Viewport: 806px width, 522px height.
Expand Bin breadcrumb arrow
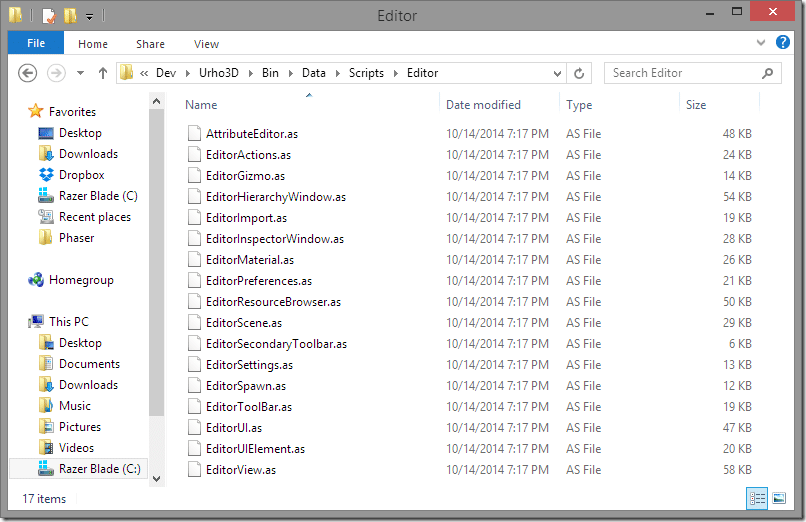click(290, 73)
